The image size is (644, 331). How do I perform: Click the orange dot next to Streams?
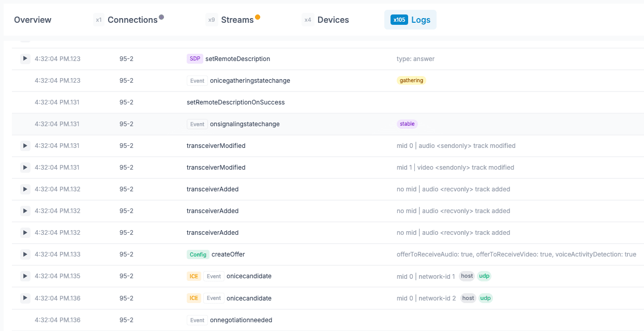258,17
